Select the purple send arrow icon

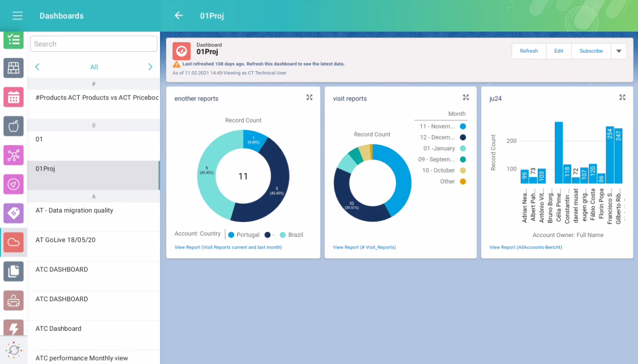click(13, 184)
